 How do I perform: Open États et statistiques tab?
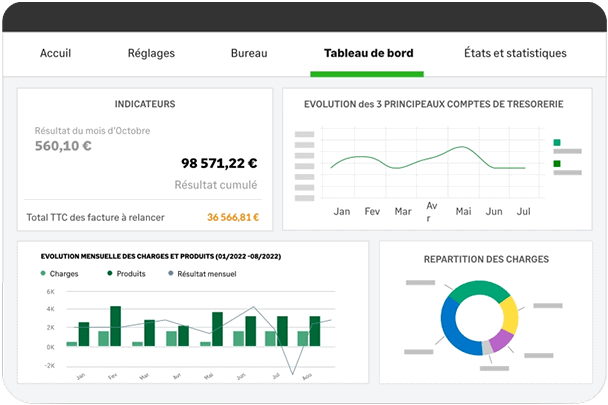(x=516, y=53)
